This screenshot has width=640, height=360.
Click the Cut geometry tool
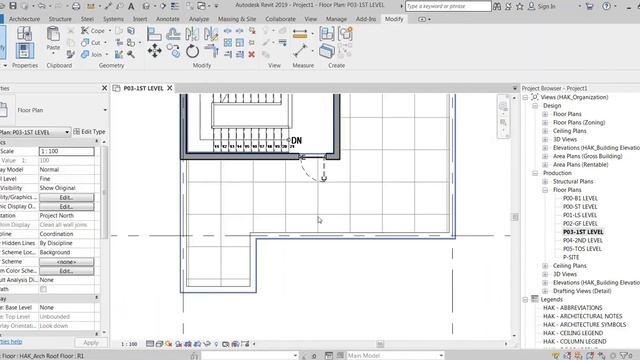[91, 42]
